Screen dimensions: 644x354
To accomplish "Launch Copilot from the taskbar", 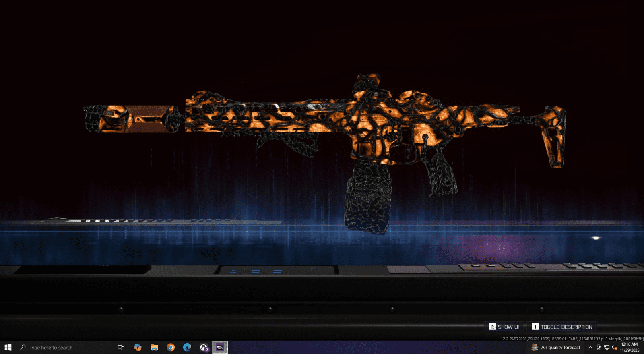I will 138,347.
